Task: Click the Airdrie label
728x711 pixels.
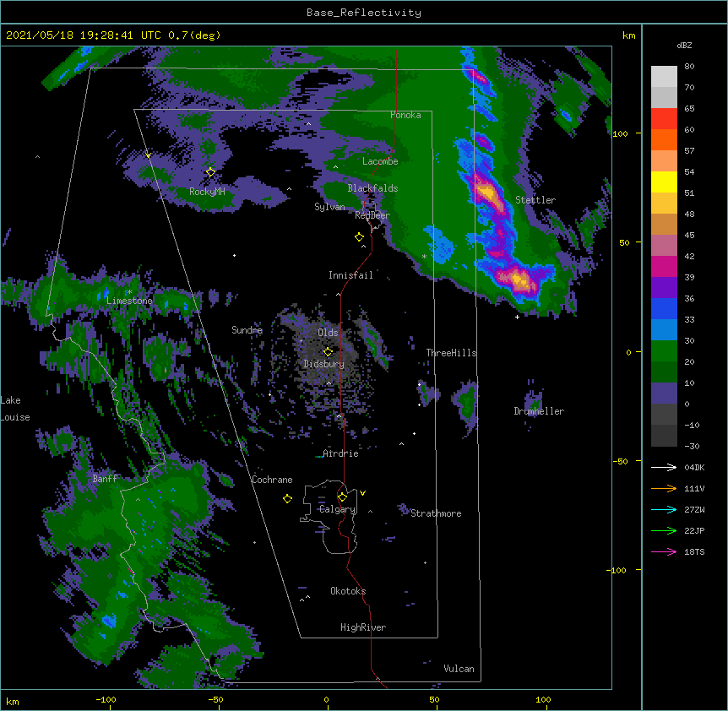Action: coord(340,453)
